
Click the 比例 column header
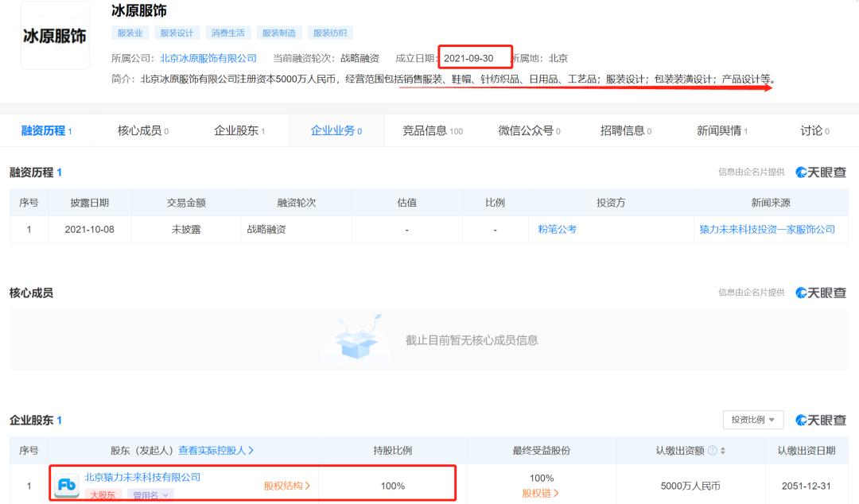(x=496, y=203)
